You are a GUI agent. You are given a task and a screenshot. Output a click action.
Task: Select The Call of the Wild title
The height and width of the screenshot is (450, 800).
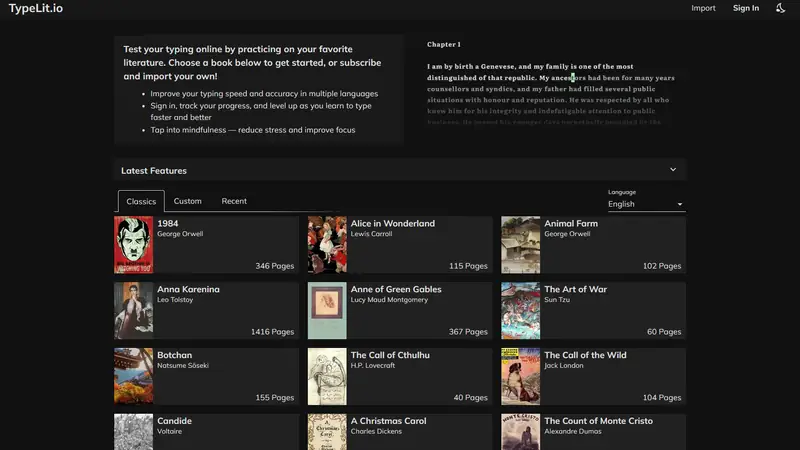(x=585, y=355)
